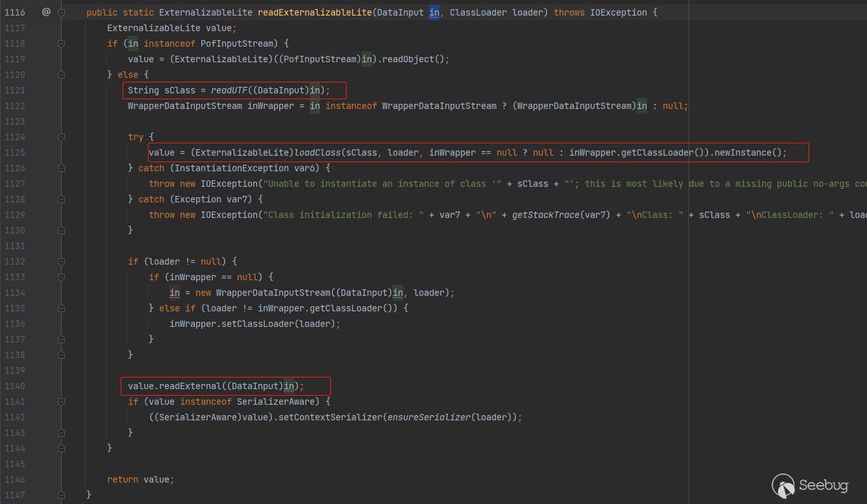The image size is (867, 504).
Task: Collapse the if block fold on line 1118
Action: point(61,43)
